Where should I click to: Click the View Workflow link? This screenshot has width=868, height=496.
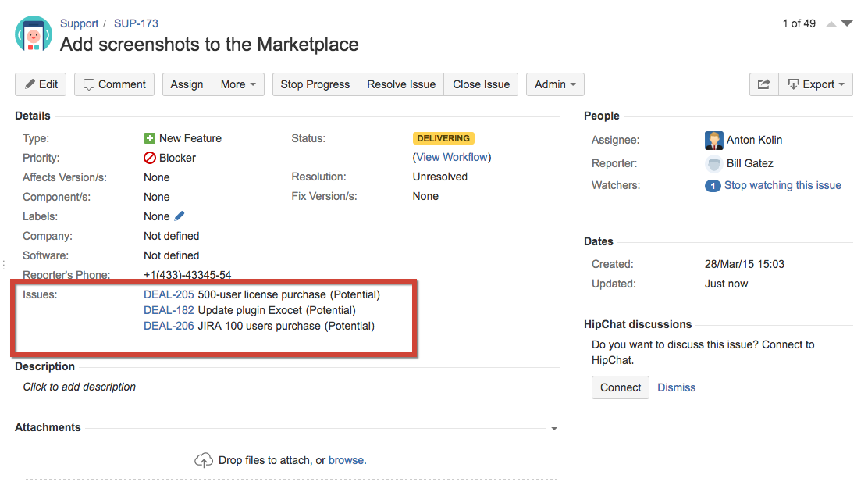pos(451,157)
